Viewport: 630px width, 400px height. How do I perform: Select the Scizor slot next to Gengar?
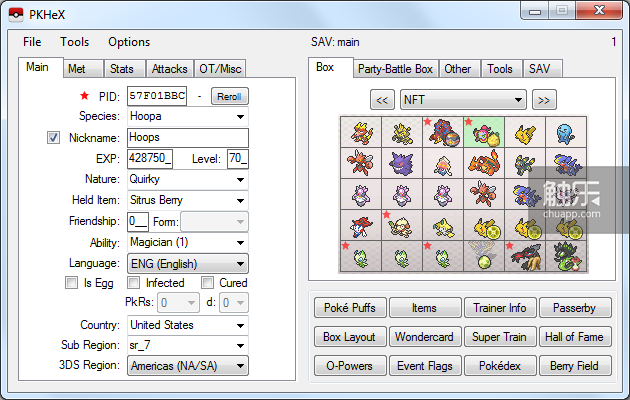[361, 163]
